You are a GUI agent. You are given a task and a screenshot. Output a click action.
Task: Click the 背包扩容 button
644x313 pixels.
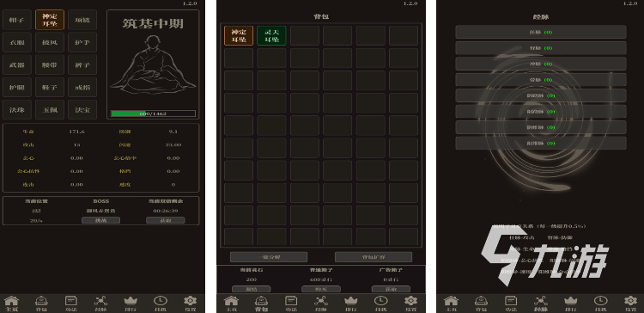374,257
